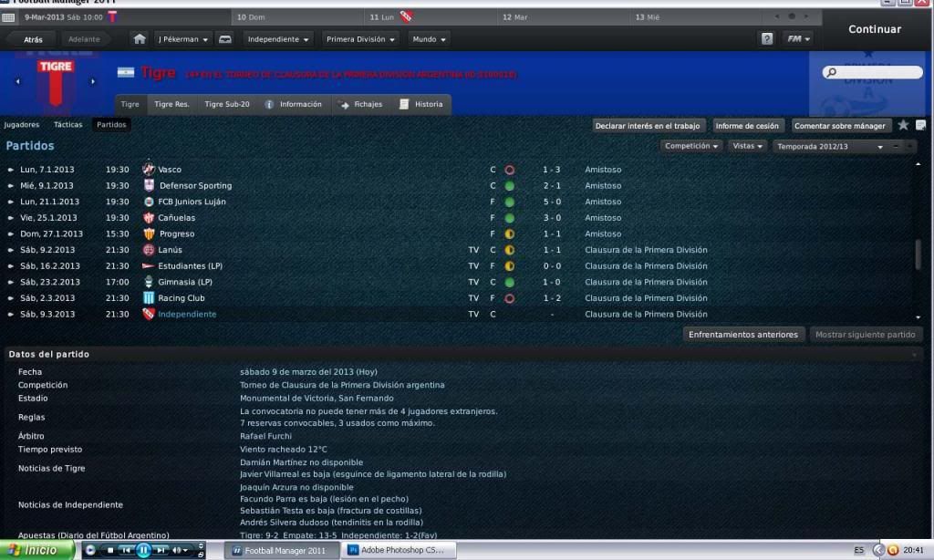The height and width of the screenshot is (560, 934).
Task: Click the green win indicator on the Gimnasia row
Action: point(509,283)
